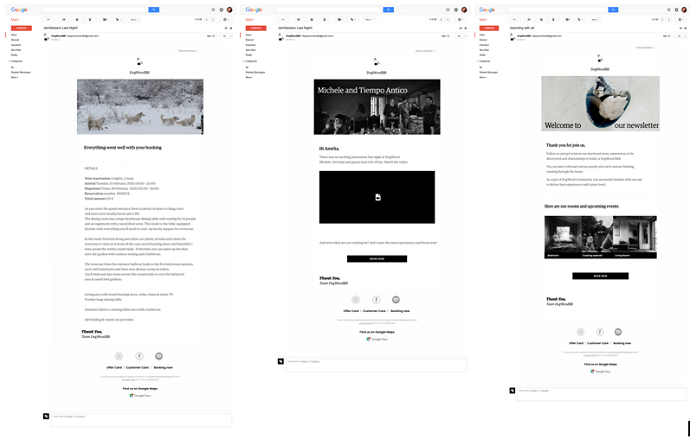This screenshot has width=690, height=439.
Task: Archive the Michele and Tiempo Antico email
Action: 300,19
